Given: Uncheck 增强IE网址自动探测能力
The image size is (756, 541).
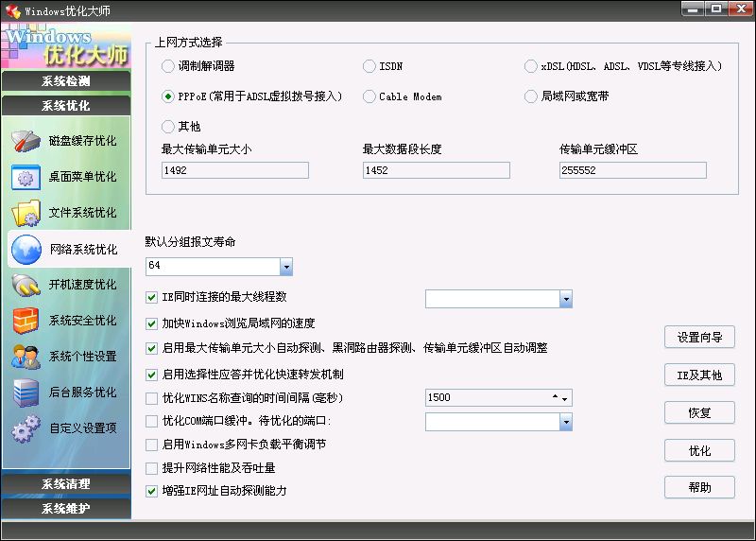Looking at the screenshot, I should pyautogui.click(x=151, y=491).
